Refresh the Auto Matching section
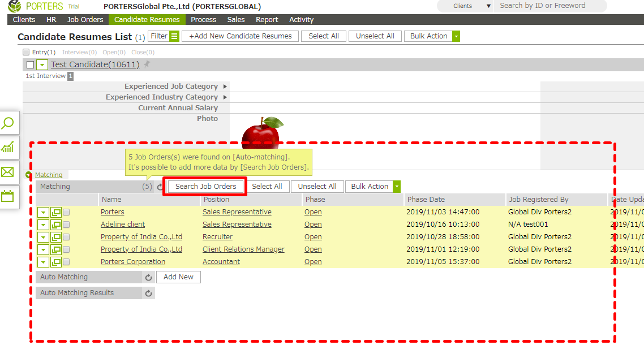Image resolution: width=644 pixels, height=354 pixels. [148, 277]
